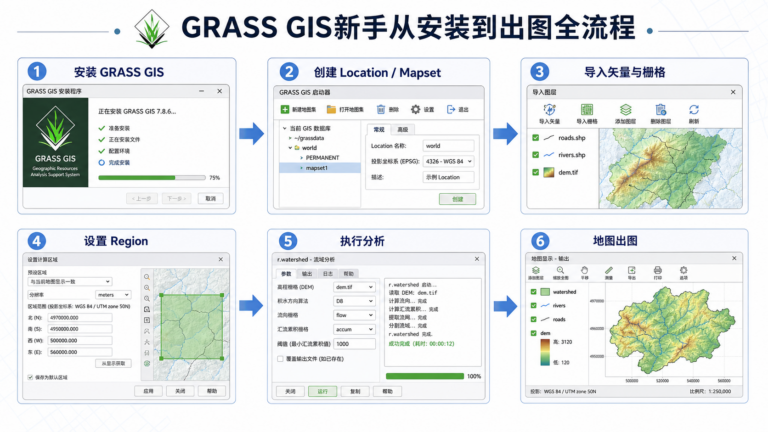Click the Export (导出) icon in map display

pyautogui.click(x=632, y=270)
